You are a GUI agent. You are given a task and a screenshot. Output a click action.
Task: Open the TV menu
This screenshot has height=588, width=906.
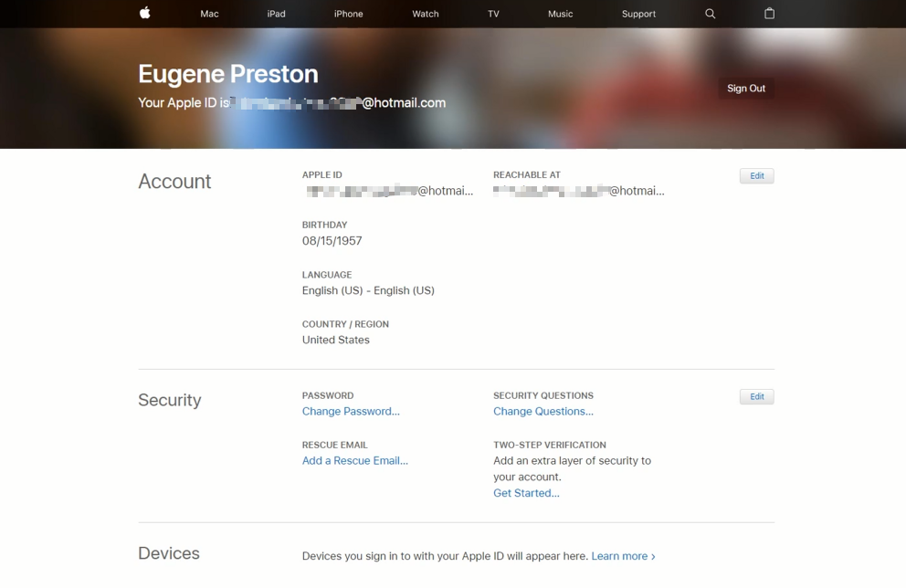point(493,14)
